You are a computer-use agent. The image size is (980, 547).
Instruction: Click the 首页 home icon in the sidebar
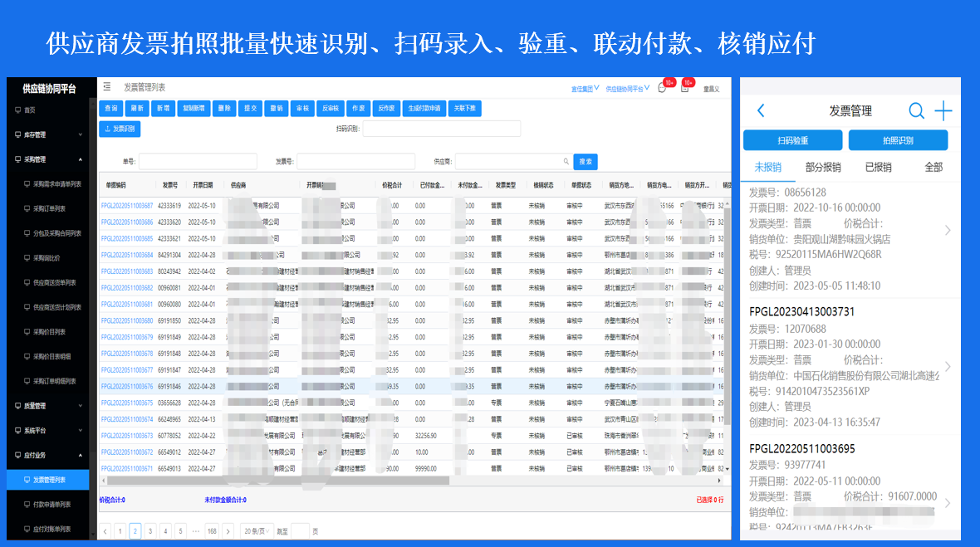[19, 110]
